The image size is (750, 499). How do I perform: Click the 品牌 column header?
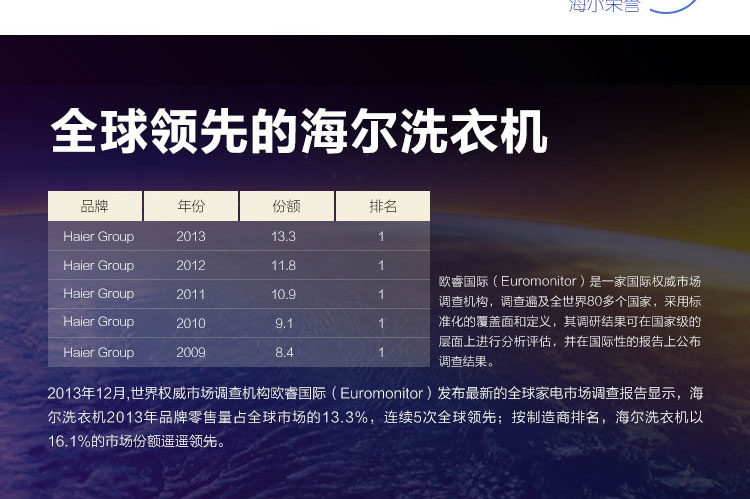click(x=95, y=206)
